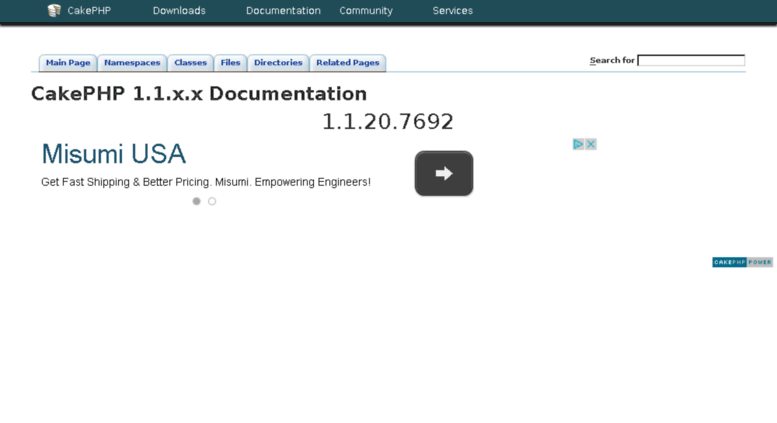The image size is (777, 423).
Task: Switch to the Namespaces tab
Action: click(x=132, y=63)
